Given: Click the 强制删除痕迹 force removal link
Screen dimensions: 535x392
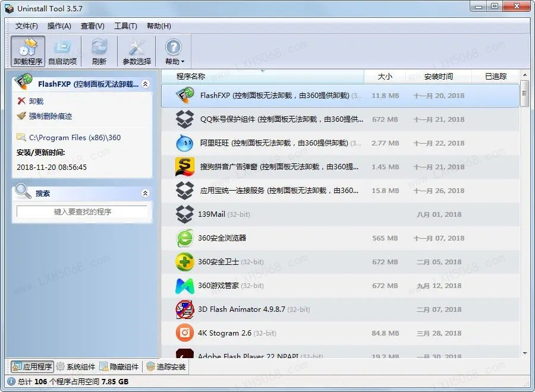Looking at the screenshot, I should (51, 116).
